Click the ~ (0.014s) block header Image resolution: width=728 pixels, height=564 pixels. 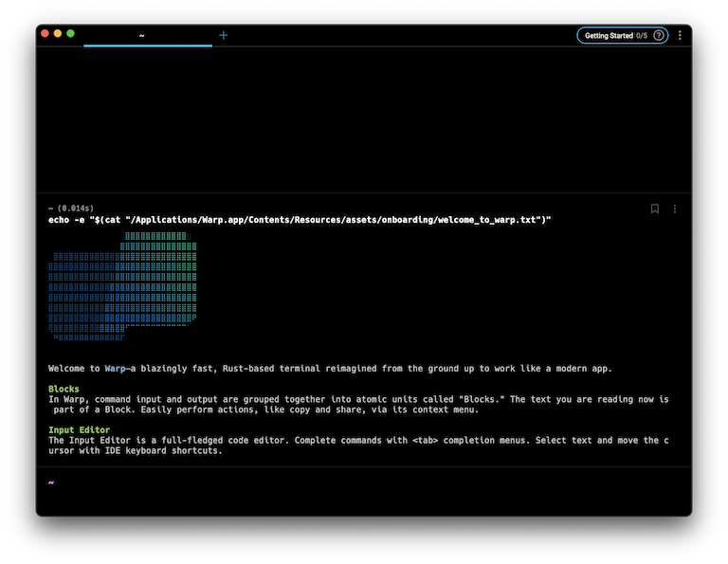tap(71, 208)
